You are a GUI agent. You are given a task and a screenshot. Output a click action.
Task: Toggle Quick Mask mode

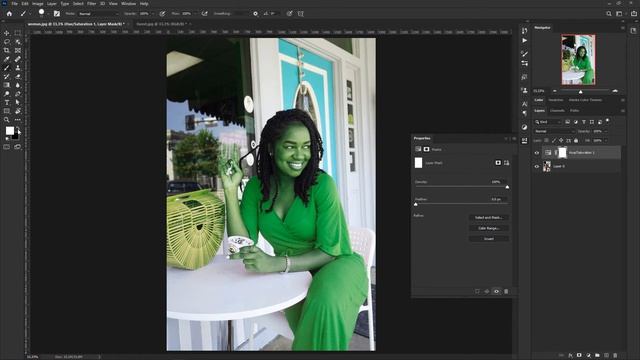7,147
